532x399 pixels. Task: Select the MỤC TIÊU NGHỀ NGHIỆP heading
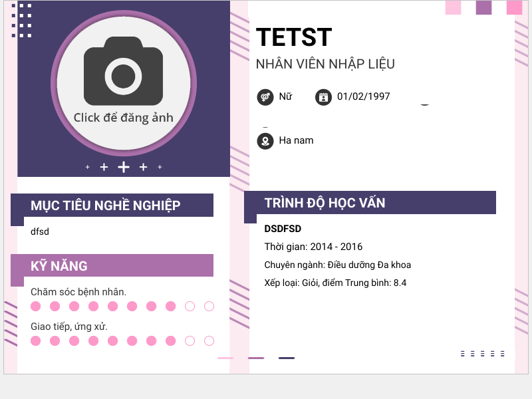tap(105, 205)
